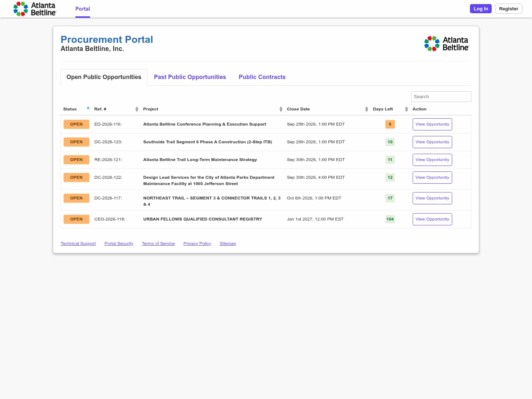
Task: View Opportunity for RE-2026-121
Action: (x=432, y=160)
